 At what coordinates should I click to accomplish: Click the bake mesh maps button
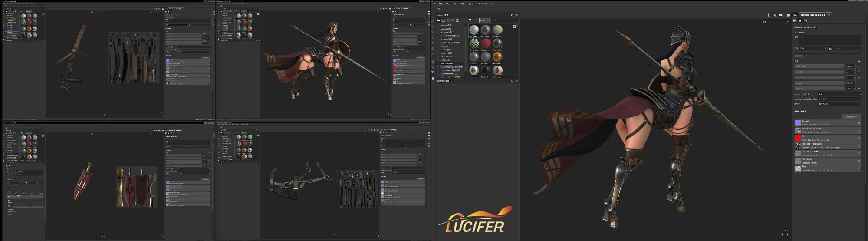coord(851,116)
